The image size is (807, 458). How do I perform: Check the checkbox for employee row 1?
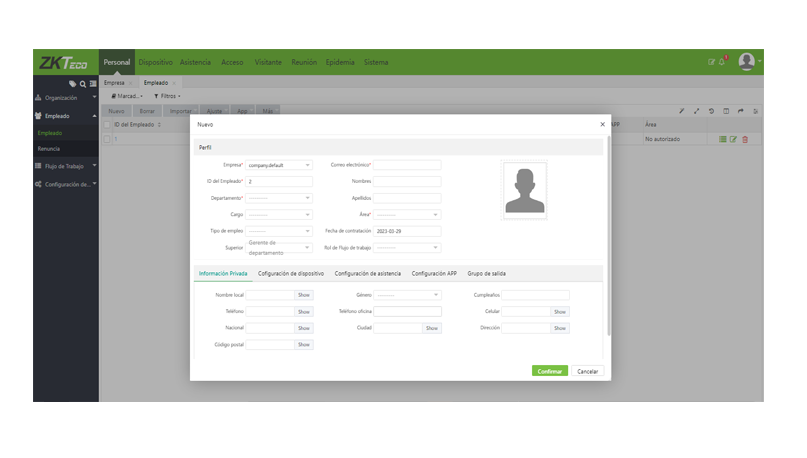[108, 139]
